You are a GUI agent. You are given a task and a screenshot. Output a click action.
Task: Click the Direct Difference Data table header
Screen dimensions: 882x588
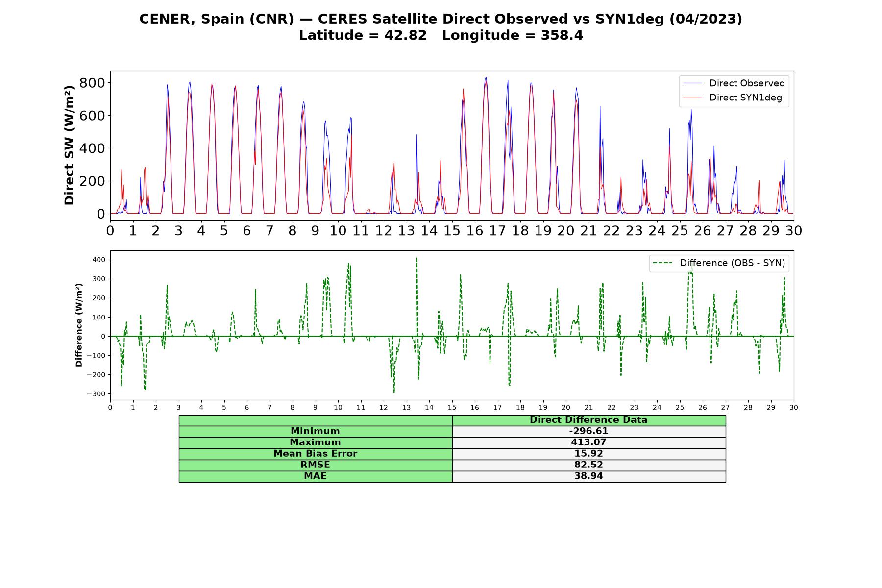click(x=589, y=420)
